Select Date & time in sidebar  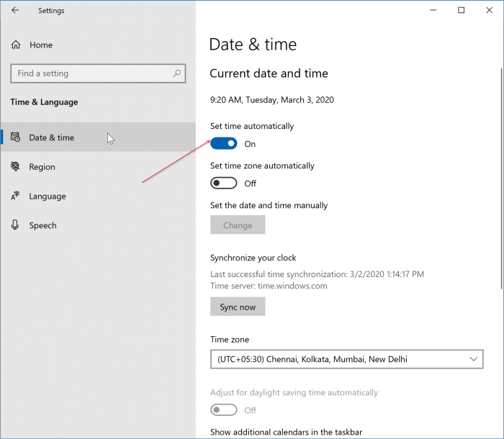coord(98,137)
